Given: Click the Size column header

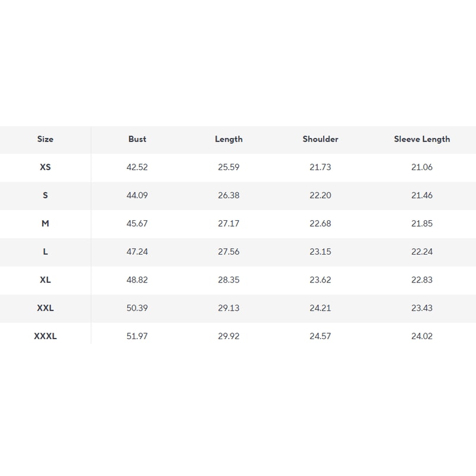Looking at the screenshot, I should coord(45,139).
